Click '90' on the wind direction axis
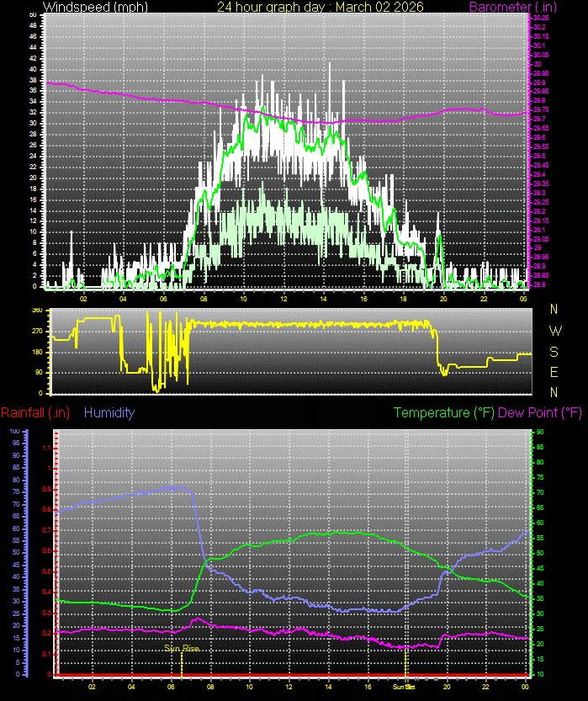 [x=40, y=373]
